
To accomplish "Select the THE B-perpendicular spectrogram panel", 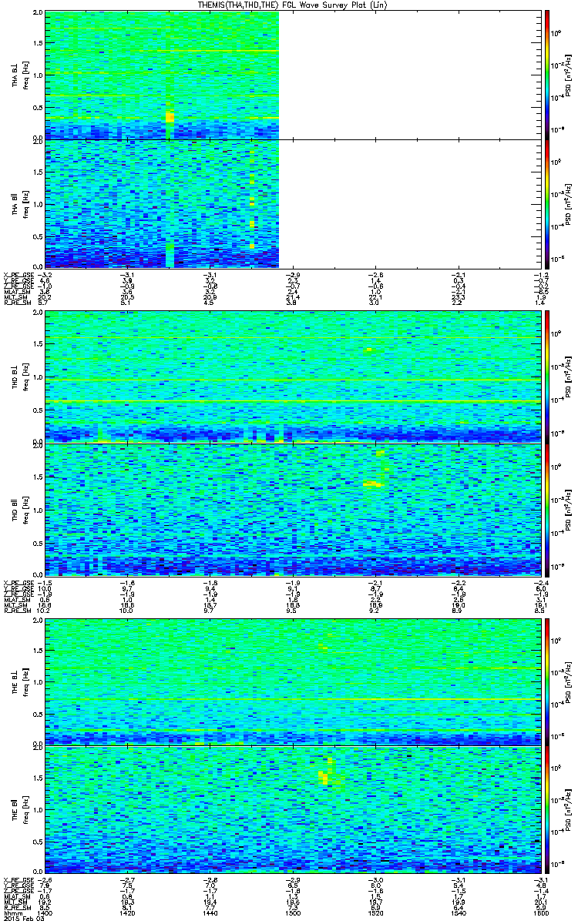I will coord(291,681).
